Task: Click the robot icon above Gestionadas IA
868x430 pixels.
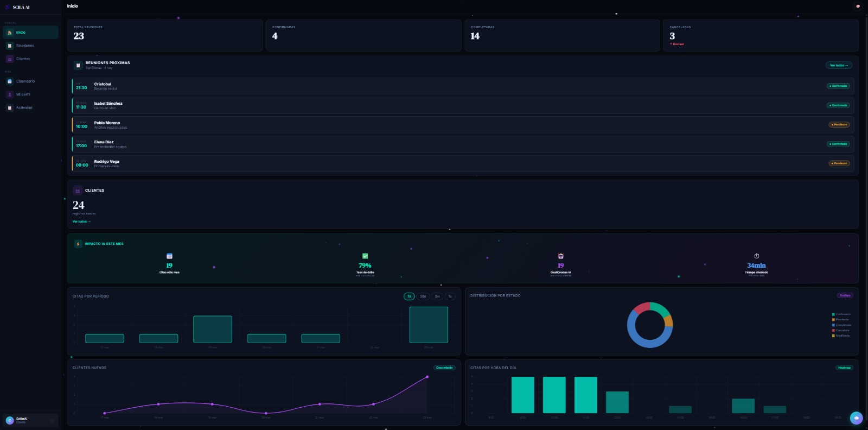Action: (x=561, y=256)
